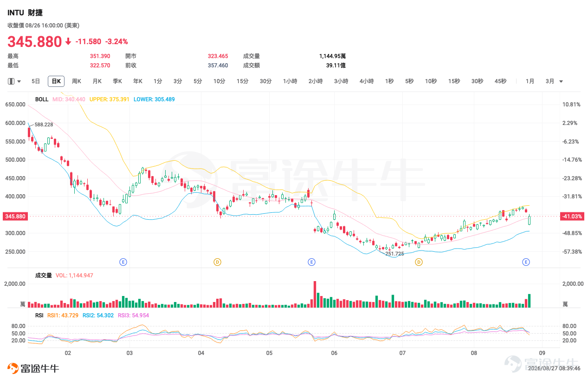Pick the 30秒 interval
588x381 pixels.
[x=477, y=81]
